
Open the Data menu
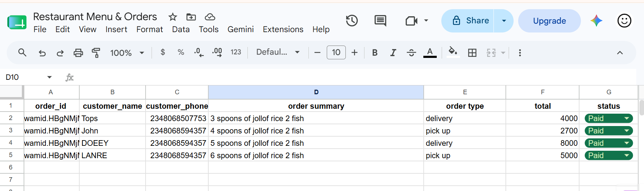pyautogui.click(x=181, y=29)
